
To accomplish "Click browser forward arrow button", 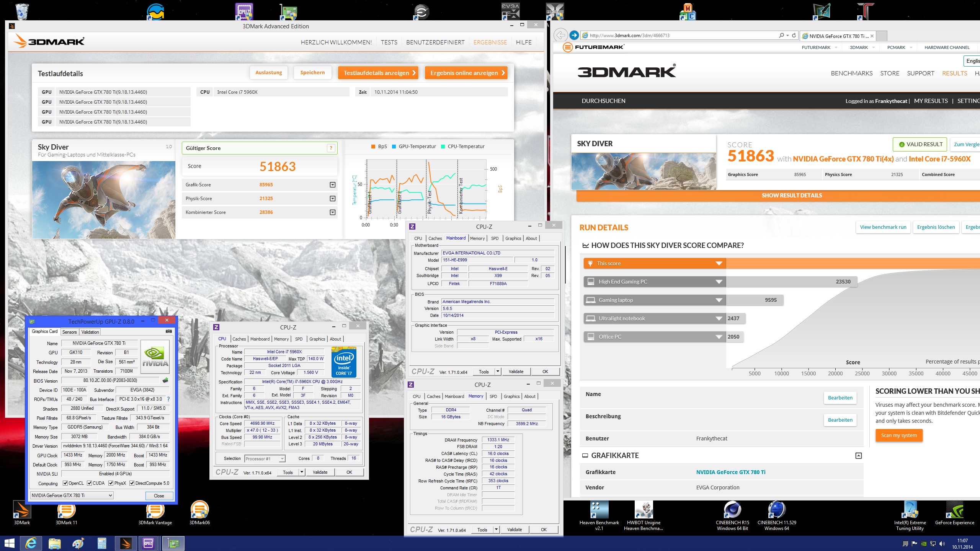I will point(574,35).
